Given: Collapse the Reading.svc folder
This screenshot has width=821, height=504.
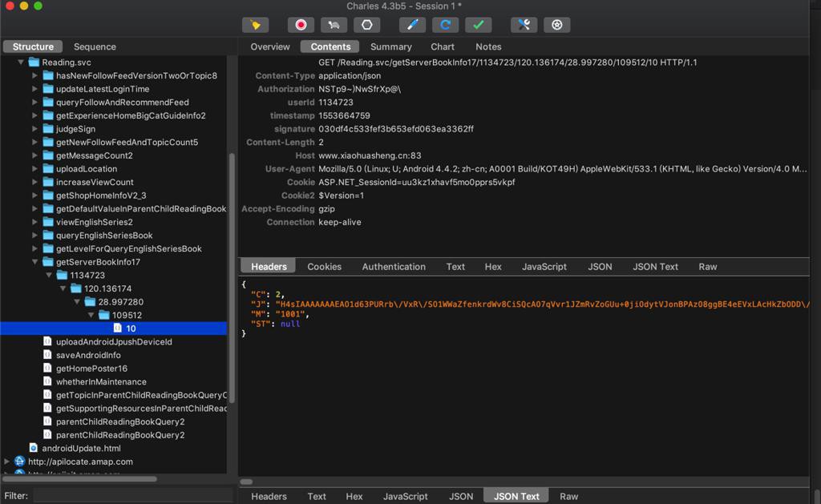Looking at the screenshot, I should [x=21, y=62].
